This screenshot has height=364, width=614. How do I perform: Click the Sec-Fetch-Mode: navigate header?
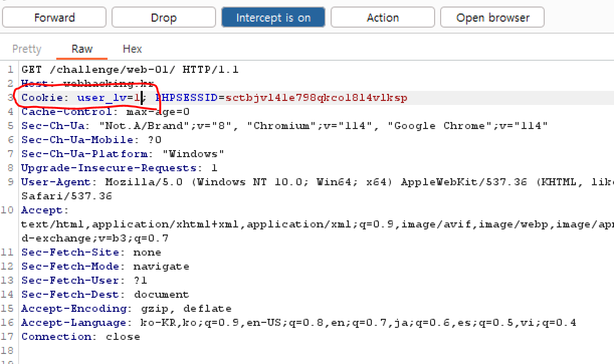pyautogui.click(x=106, y=266)
